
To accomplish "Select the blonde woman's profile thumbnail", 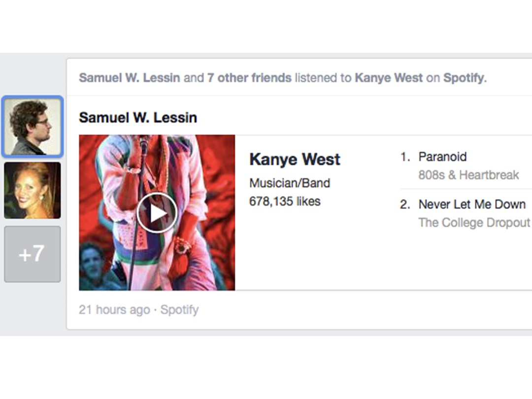I will [33, 190].
